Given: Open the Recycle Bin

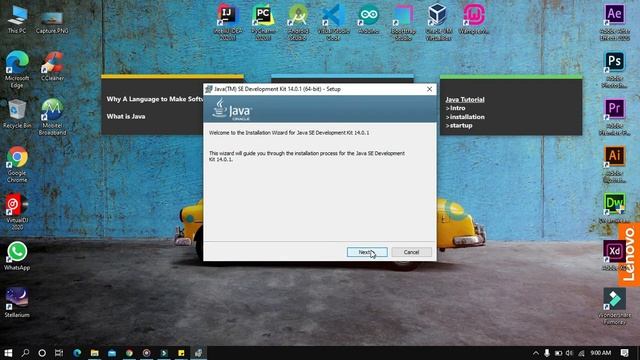Looking at the screenshot, I should coord(17,114).
